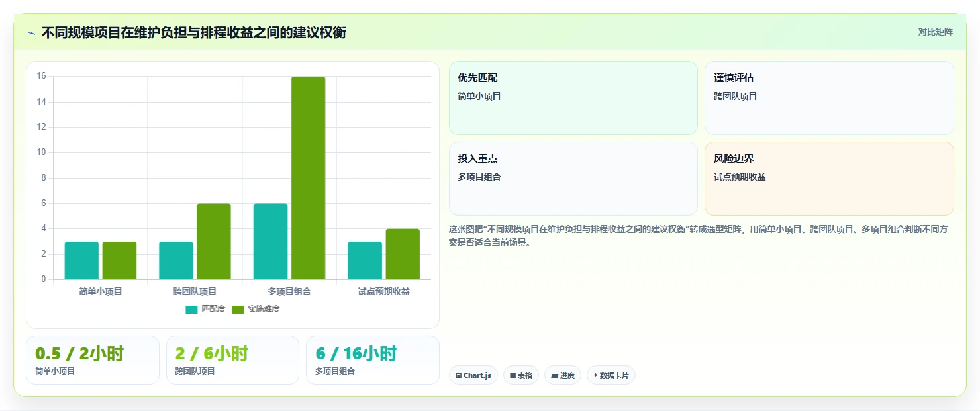This screenshot has height=411, width=980.
Task: Click the icon in the Chart.js tag
Action: pyautogui.click(x=458, y=375)
